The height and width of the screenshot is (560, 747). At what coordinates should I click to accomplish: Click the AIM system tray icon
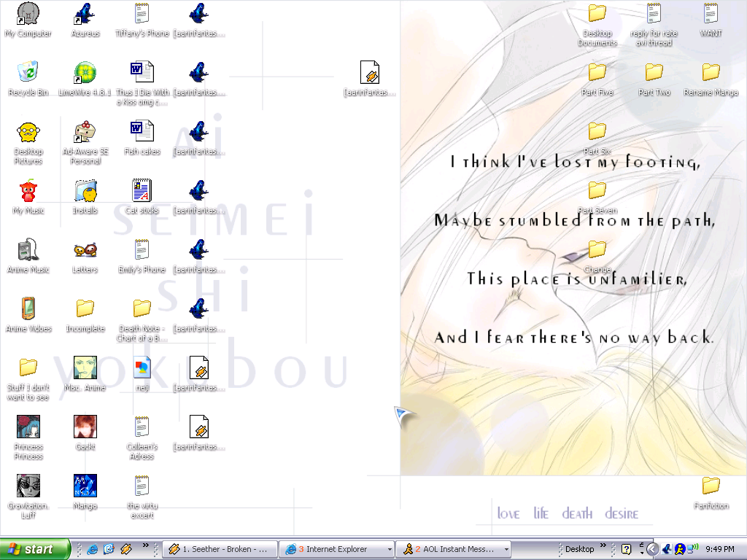click(679, 549)
